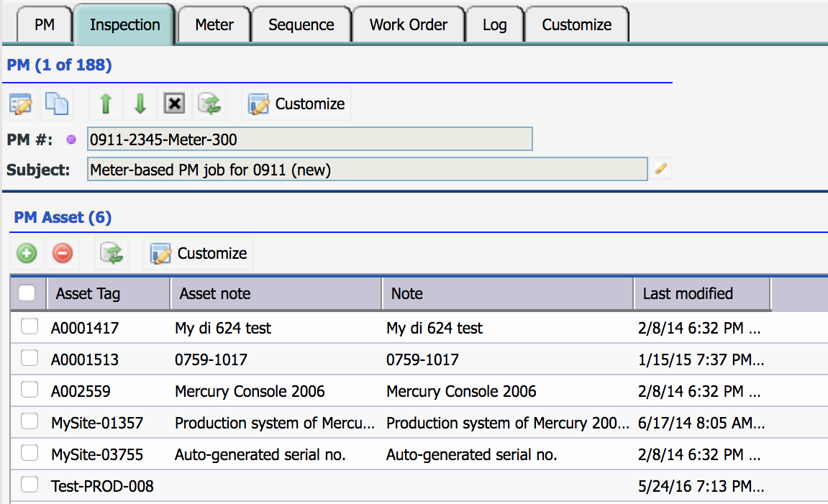The width and height of the screenshot is (828, 504).
Task: Click Last modified '1/15/15 7:37 PM...'
Action: click(701, 360)
